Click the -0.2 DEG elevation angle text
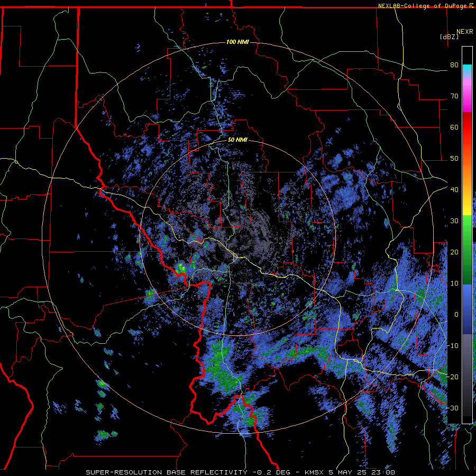476x476 pixels. (x=272, y=472)
